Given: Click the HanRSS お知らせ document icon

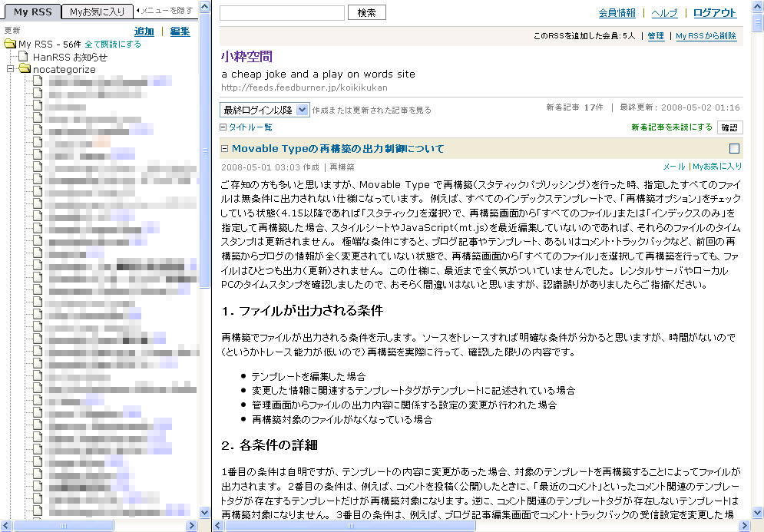Looking at the screenshot, I should point(23,57).
